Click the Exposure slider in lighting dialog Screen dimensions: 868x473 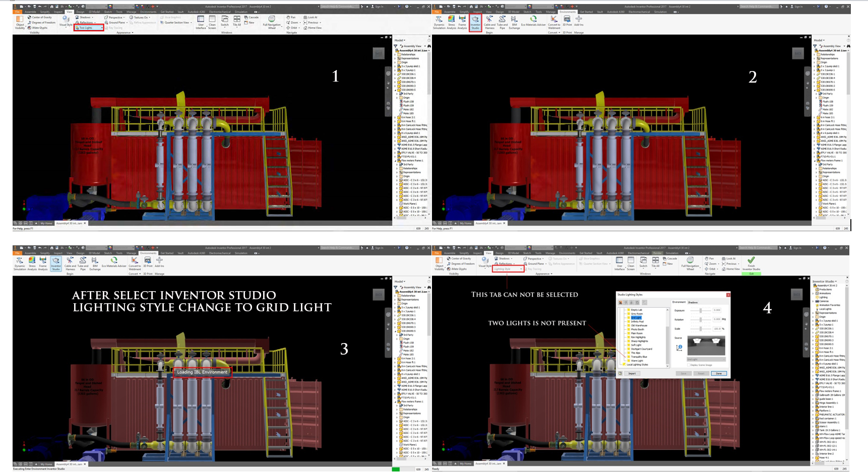coord(701,310)
